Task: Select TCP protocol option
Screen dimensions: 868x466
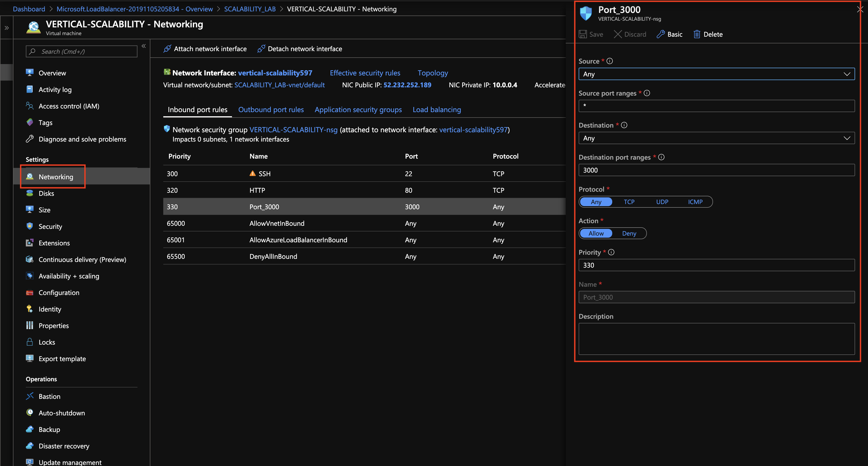Action: (629, 202)
